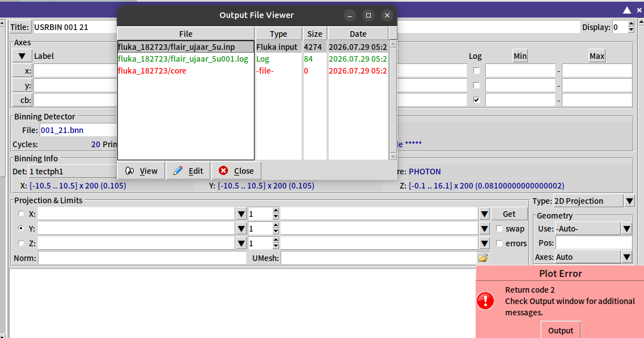
Task: Close the Output File Viewer via Close button
Action: [236, 170]
